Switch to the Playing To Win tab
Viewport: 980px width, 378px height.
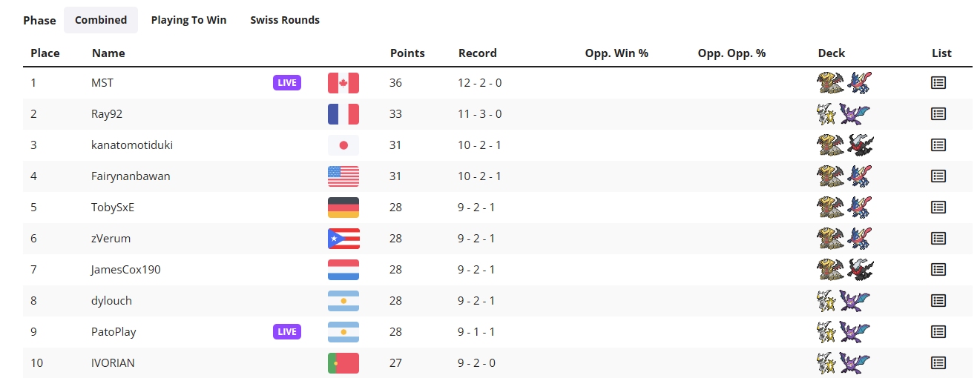point(188,20)
